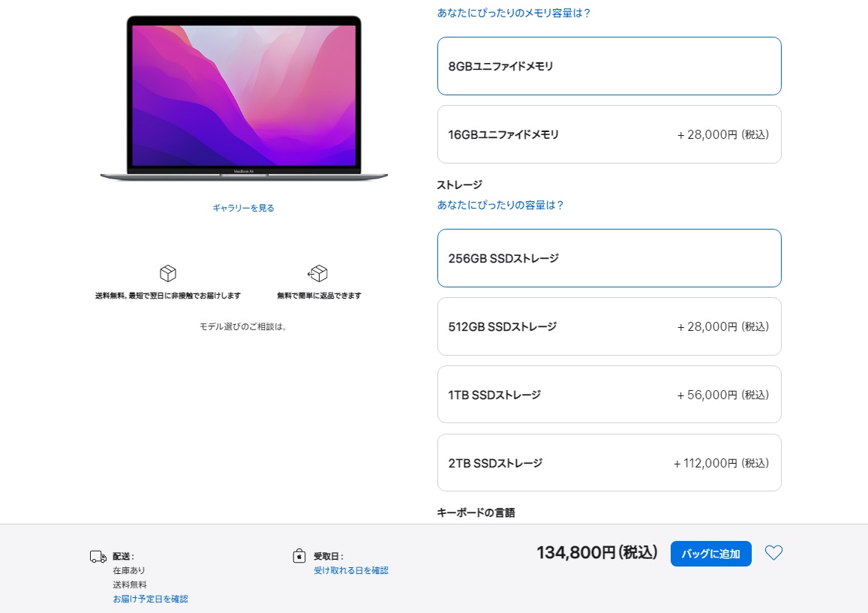Click the heart favorite icon

pyautogui.click(x=773, y=553)
